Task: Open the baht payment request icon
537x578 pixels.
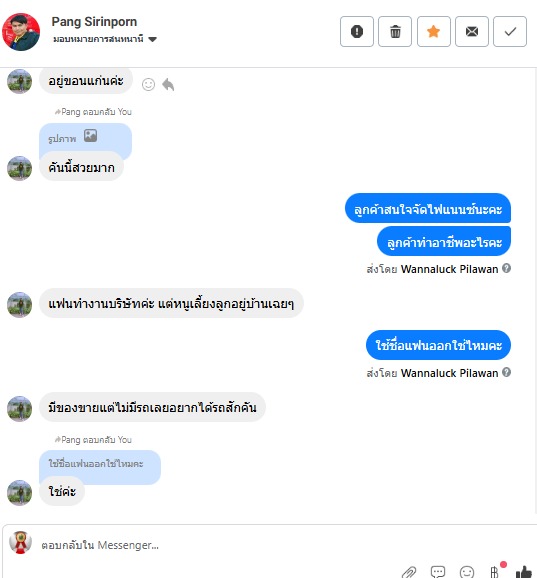Action: click(x=495, y=572)
